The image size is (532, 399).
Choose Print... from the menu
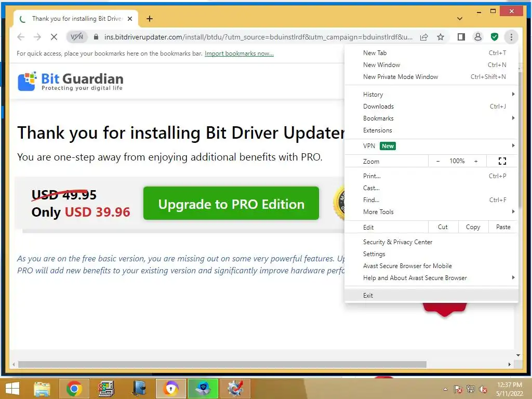(x=431, y=176)
